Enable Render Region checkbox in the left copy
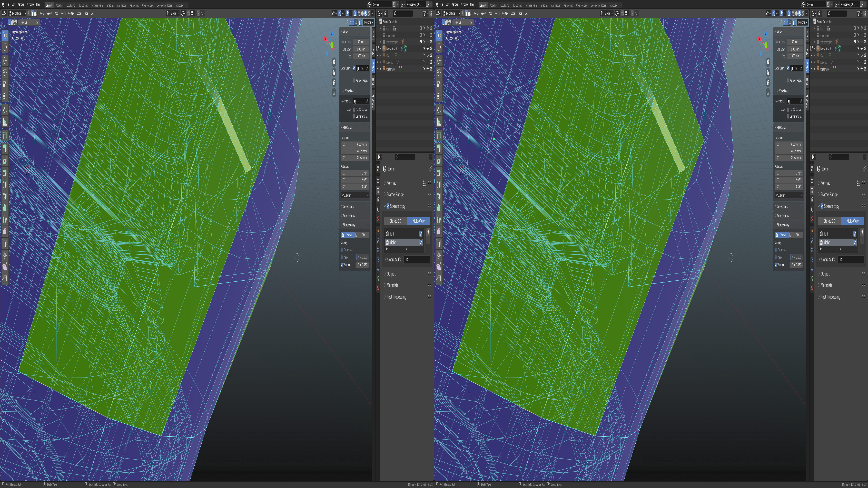The image size is (868, 488). coord(354,80)
